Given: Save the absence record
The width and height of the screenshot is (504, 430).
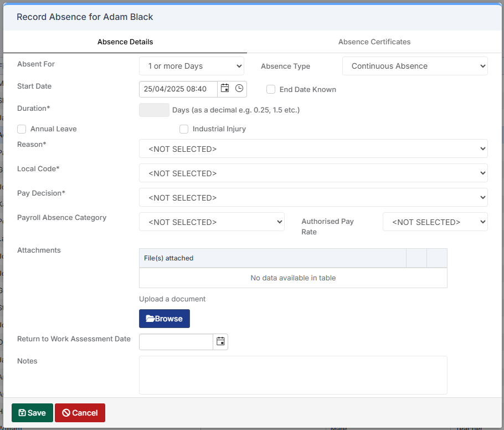Looking at the screenshot, I should [x=32, y=413].
